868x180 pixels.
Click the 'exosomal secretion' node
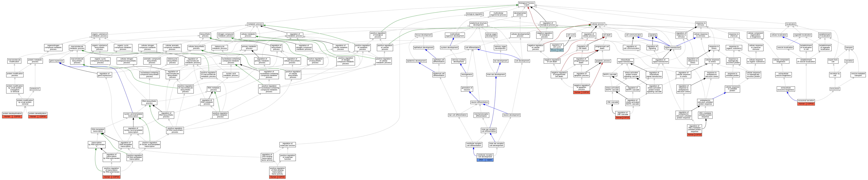[806, 101]
